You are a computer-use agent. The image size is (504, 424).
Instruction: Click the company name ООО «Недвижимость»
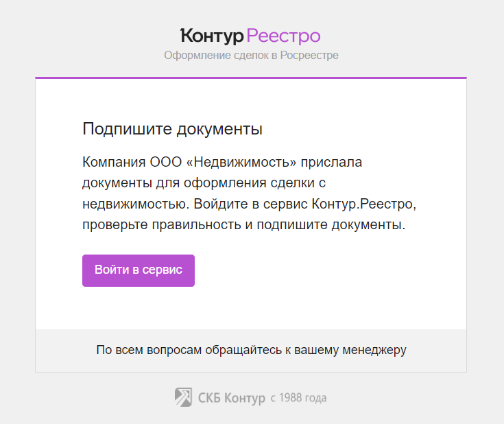(223, 162)
